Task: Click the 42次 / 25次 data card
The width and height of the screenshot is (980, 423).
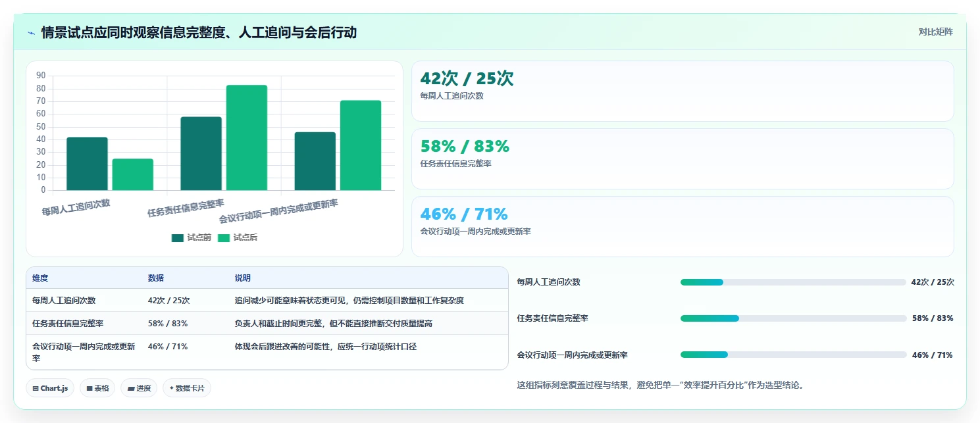Action: tap(683, 91)
